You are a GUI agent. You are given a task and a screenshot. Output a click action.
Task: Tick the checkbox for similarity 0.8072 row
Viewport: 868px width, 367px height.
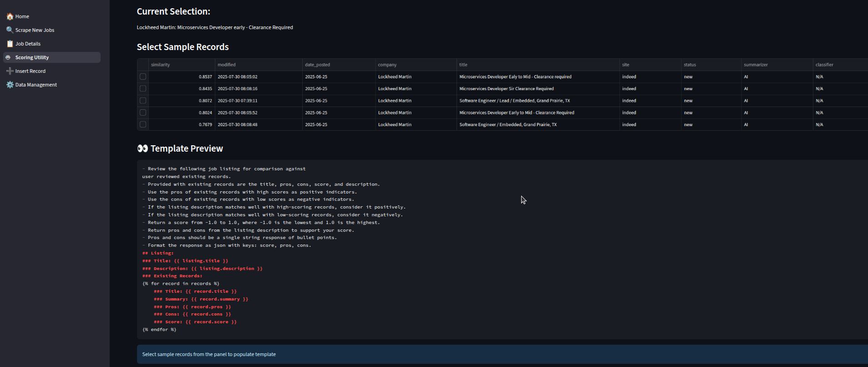click(x=143, y=101)
